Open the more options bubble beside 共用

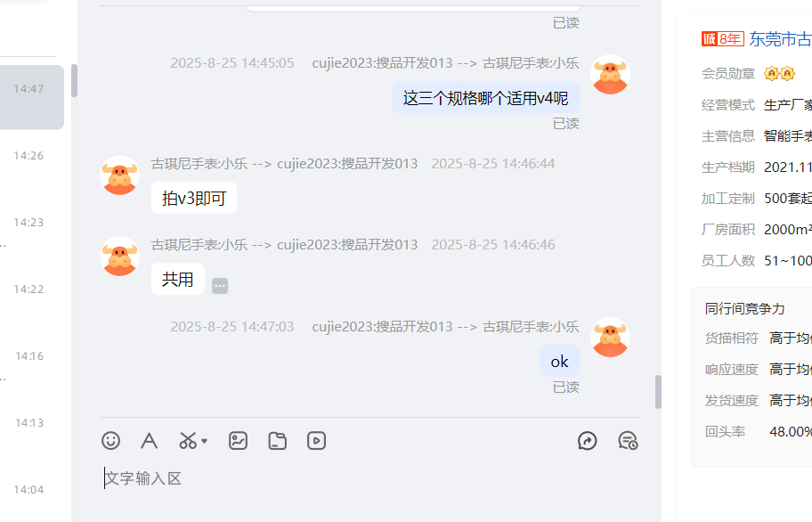[220, 286]
